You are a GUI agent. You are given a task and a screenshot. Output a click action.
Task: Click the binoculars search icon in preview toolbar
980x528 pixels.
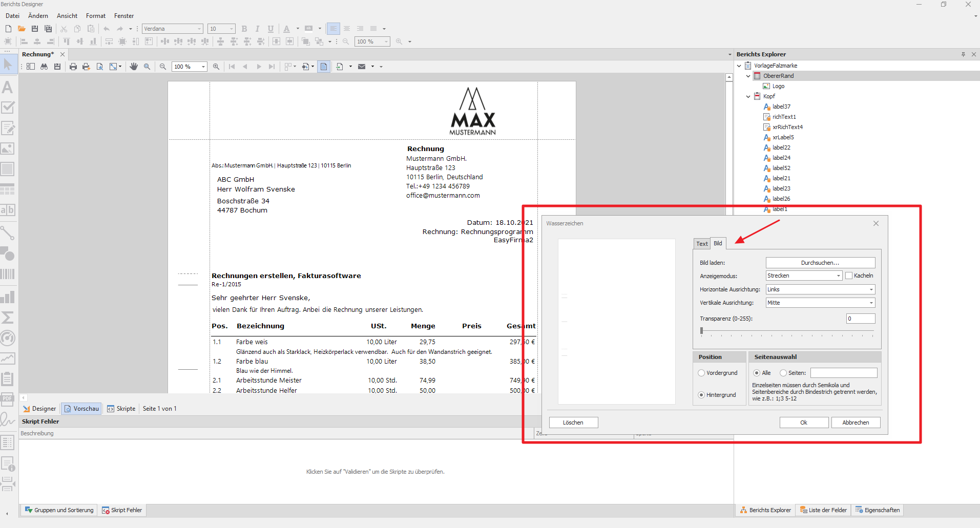[x=44, y=67]
